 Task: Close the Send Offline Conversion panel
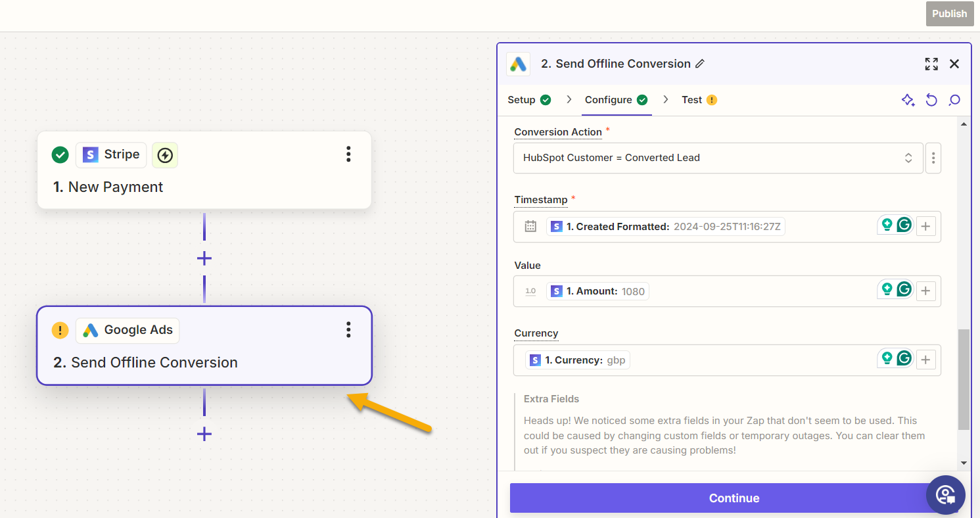(x=954, y=64)
